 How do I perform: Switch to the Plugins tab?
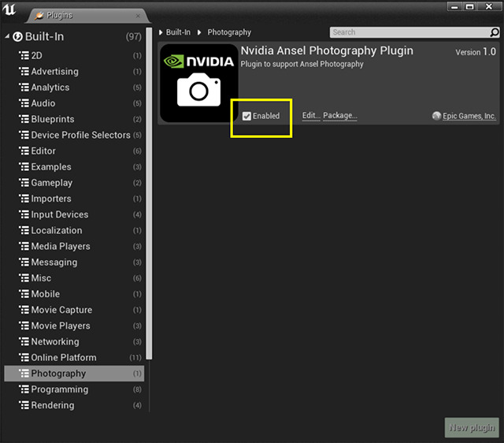(x=87, y=16)
